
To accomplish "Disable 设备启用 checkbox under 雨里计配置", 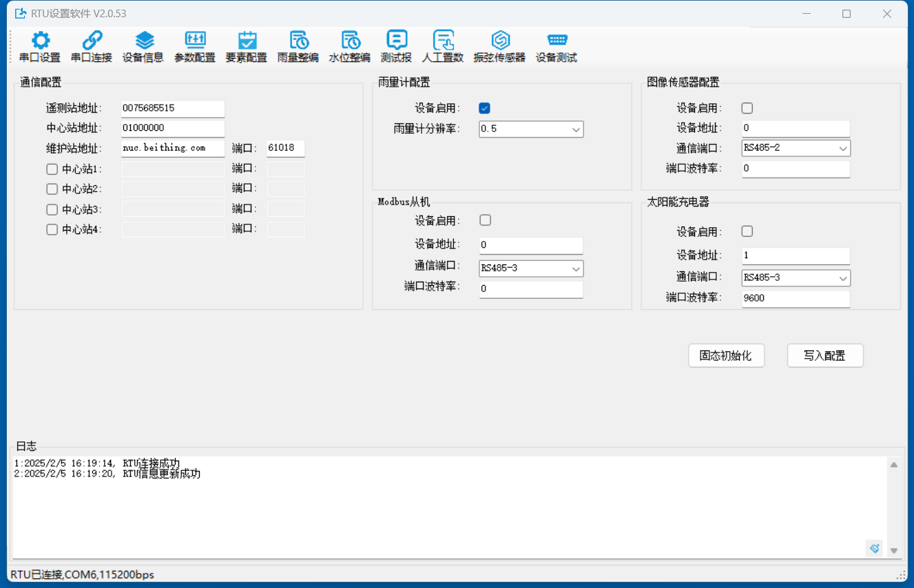I will tap(484, 108).
